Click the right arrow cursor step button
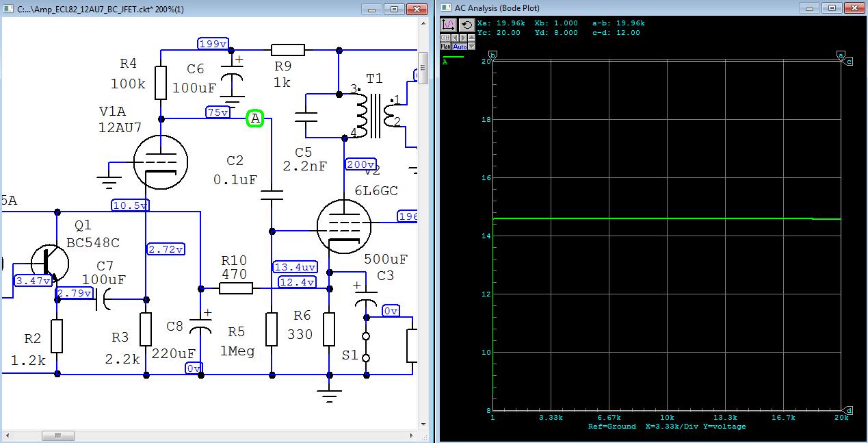Viewport: 868px width, 443px height. tap(463, 38)
